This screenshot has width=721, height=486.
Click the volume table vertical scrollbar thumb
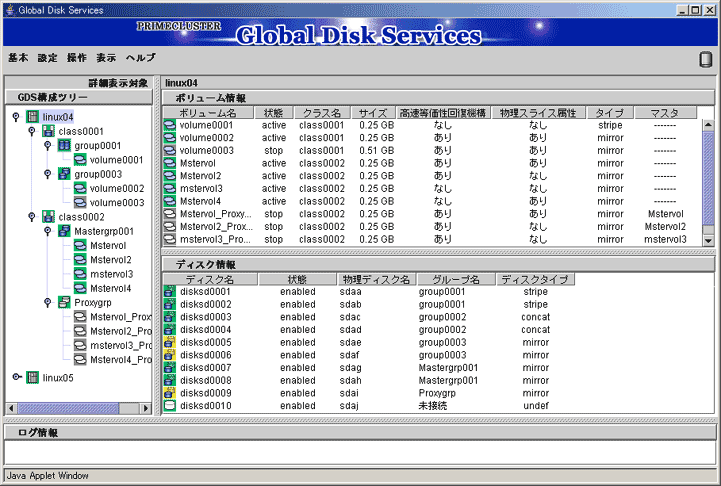(708, 178)
